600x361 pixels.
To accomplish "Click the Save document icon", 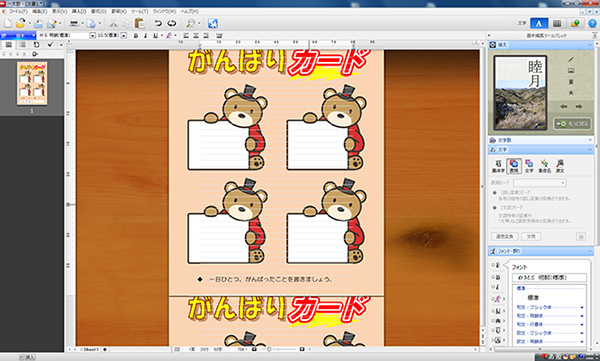I will tap(38, 23).
